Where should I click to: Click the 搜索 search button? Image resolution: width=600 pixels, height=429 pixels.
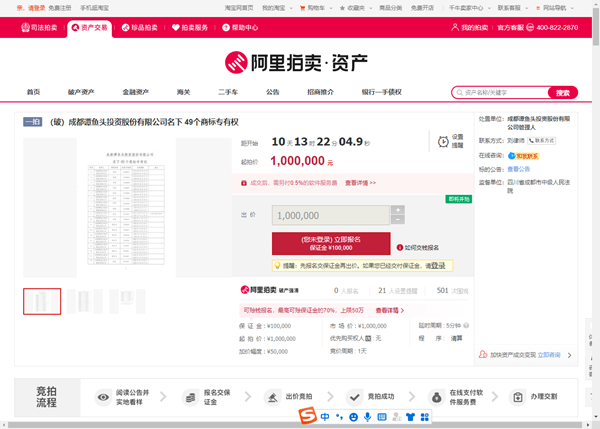click(x=563, y=92)
